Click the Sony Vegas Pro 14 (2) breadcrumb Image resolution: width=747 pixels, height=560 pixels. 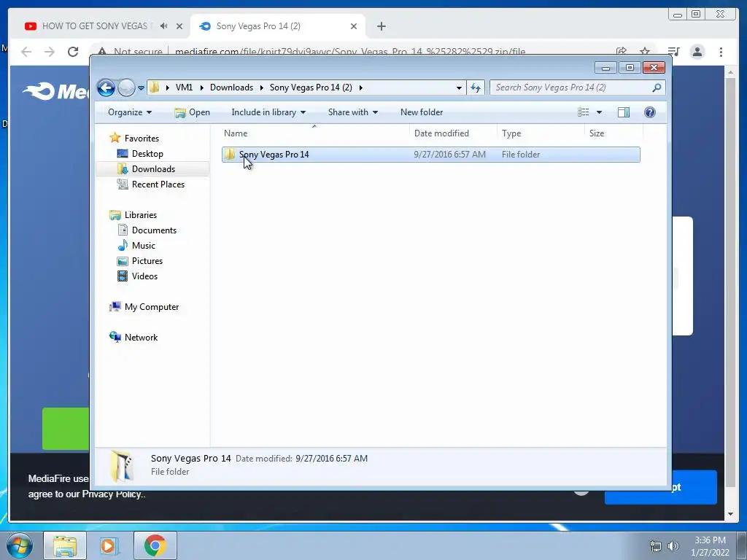(311, 87)
